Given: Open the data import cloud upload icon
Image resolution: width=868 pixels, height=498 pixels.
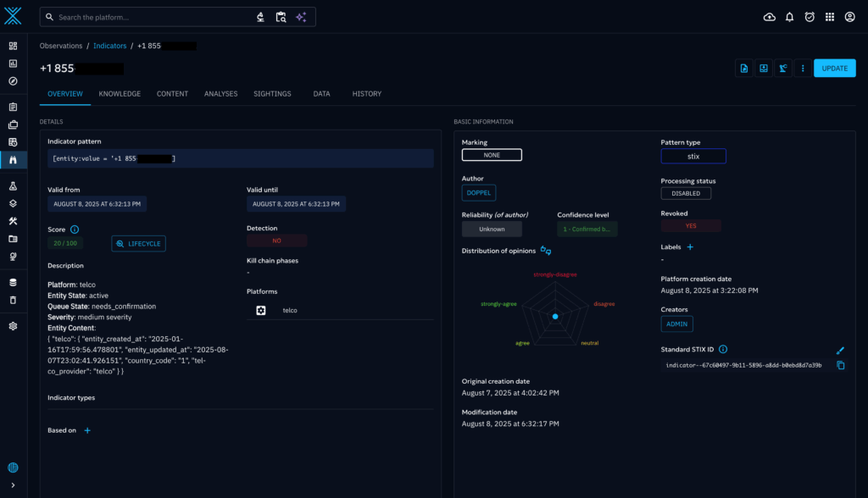Looking at the screenshot, I should pyautogui.click(x=769, y=17).
